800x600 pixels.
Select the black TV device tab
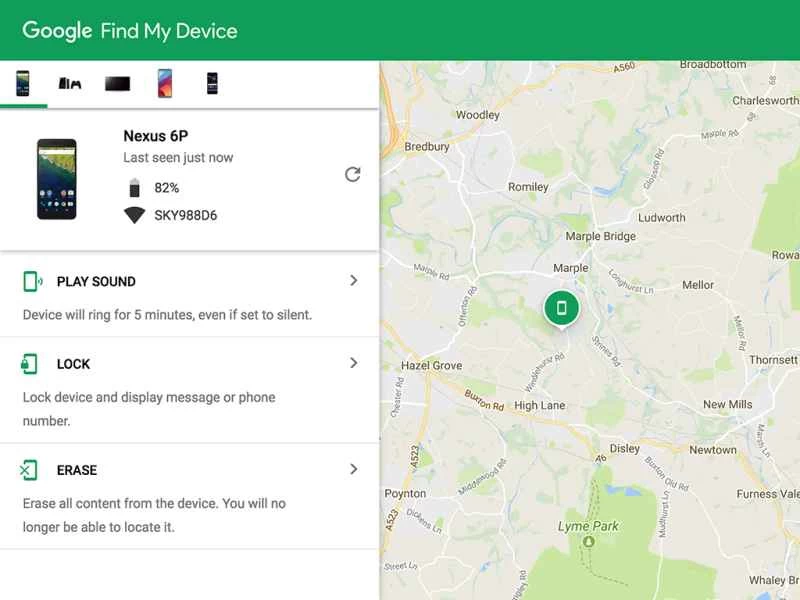tap(118, 83)
